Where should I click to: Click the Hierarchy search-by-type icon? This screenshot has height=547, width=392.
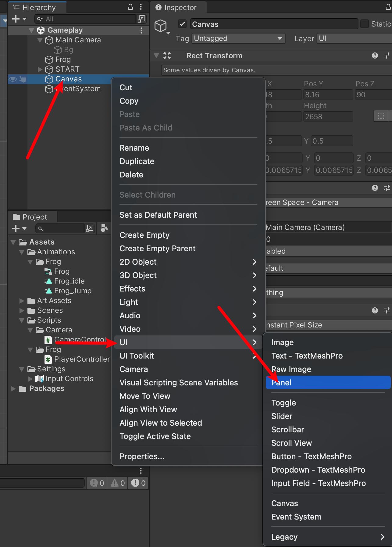(141, 19)
